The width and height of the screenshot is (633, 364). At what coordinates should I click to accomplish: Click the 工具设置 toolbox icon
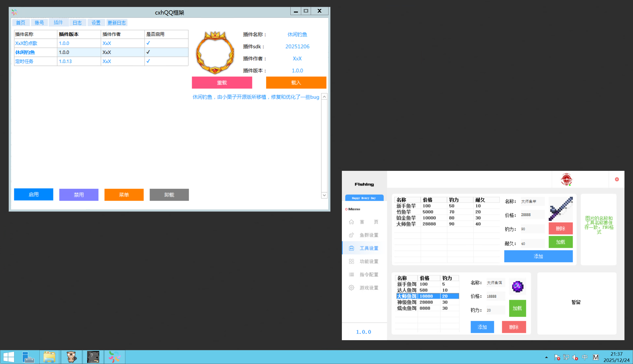351,248
